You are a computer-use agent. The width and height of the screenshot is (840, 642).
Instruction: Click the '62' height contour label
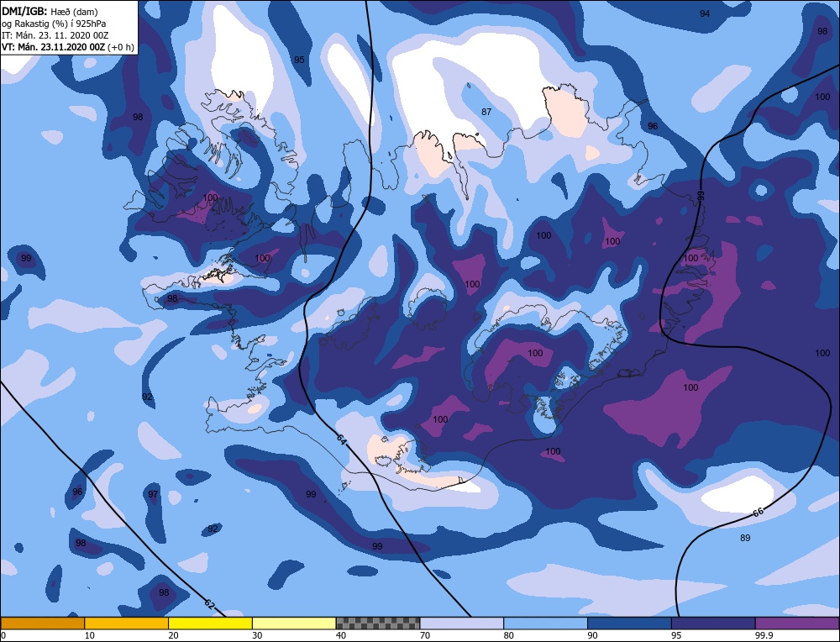point(209,604)
